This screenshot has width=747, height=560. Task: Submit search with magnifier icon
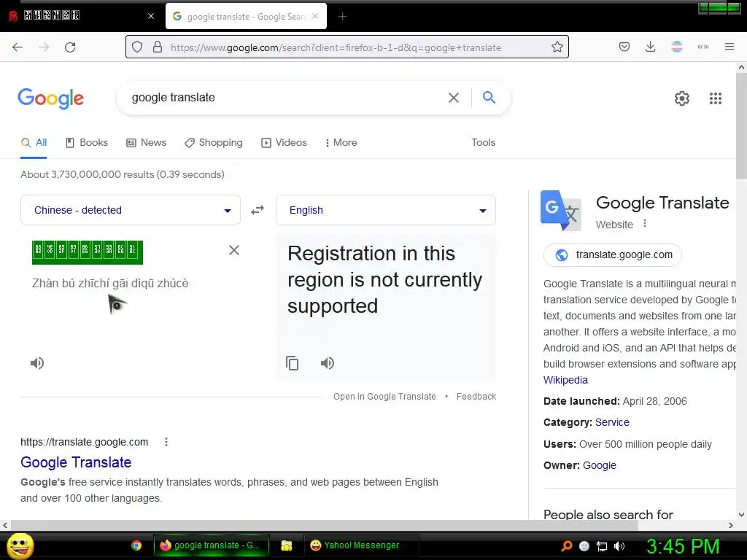click(489, 97)
